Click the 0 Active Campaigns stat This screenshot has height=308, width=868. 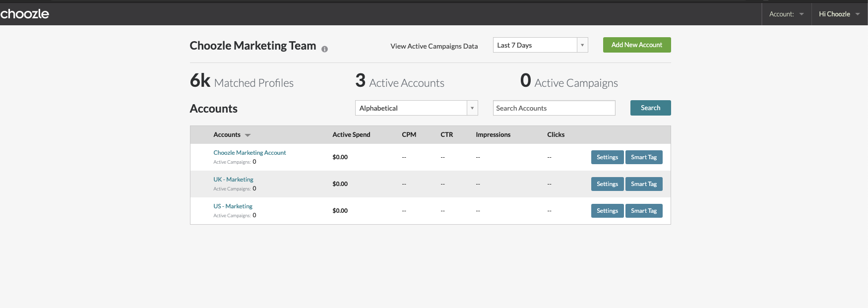click(569, 81)
